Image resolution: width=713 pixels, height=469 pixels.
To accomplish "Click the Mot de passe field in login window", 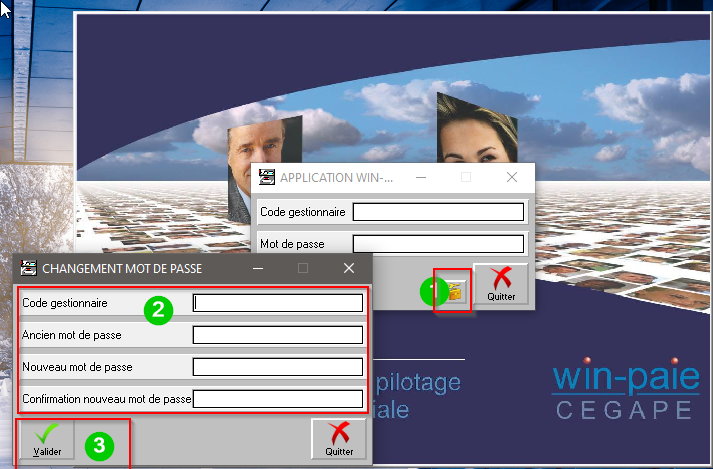I will click(438, 244).
